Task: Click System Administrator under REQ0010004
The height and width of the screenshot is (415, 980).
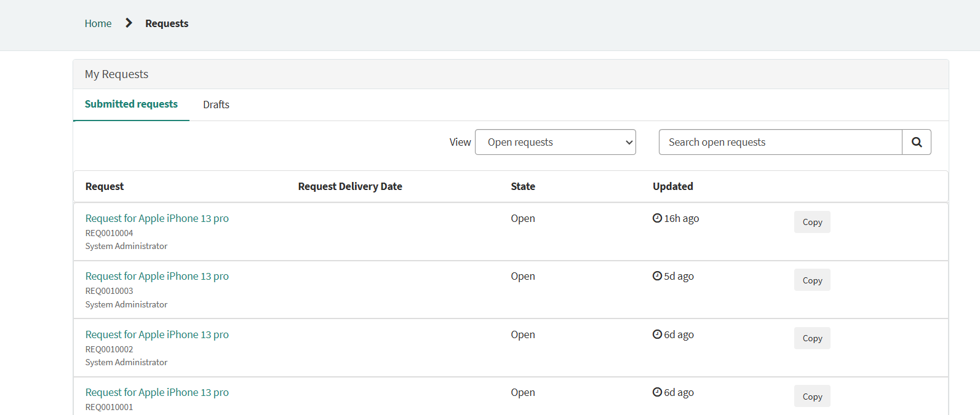Action: coord(126,246)
